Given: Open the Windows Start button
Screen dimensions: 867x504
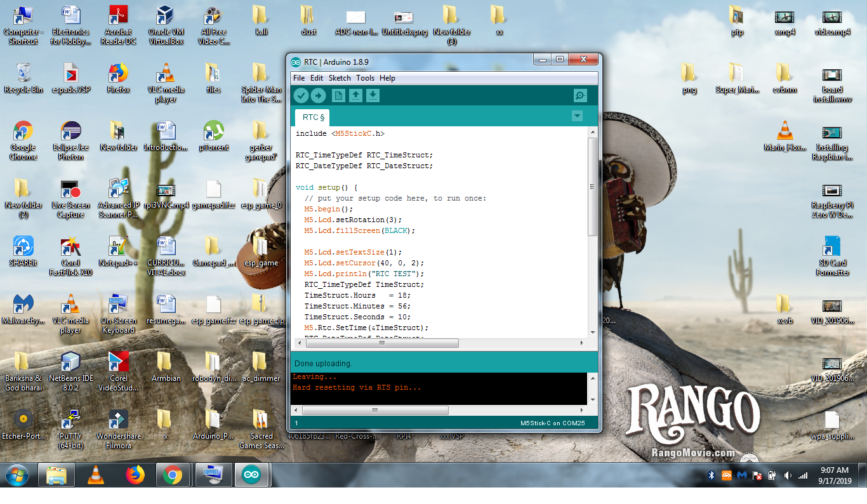Looking at the screenshot, I should click(x=17, y=475).
